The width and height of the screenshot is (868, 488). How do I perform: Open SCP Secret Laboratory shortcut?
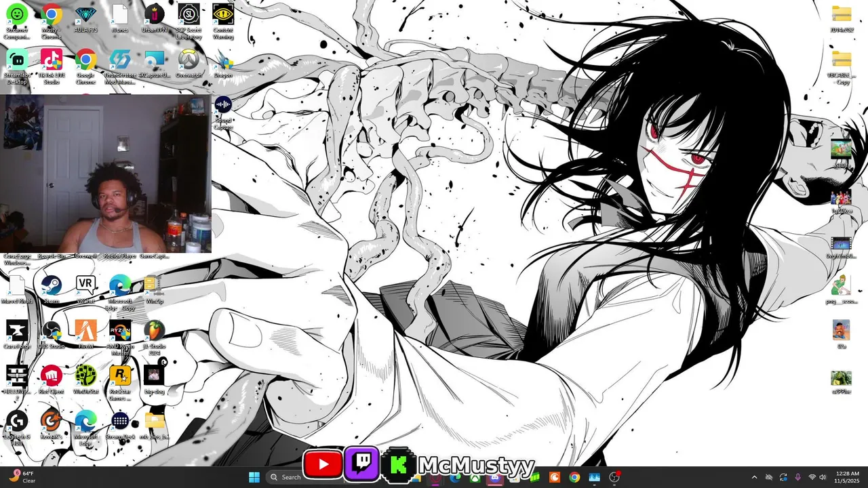[189, 22]
